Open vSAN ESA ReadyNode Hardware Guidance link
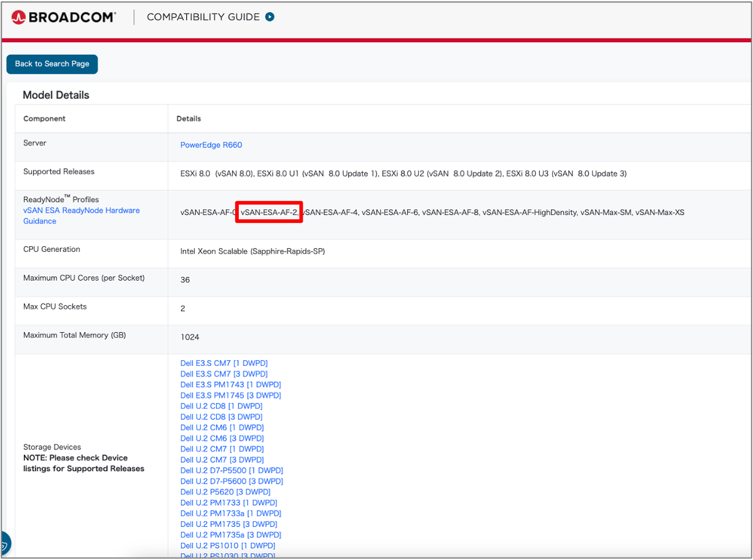This screenshot has height=560, width=753. click(x=81, y=216)
